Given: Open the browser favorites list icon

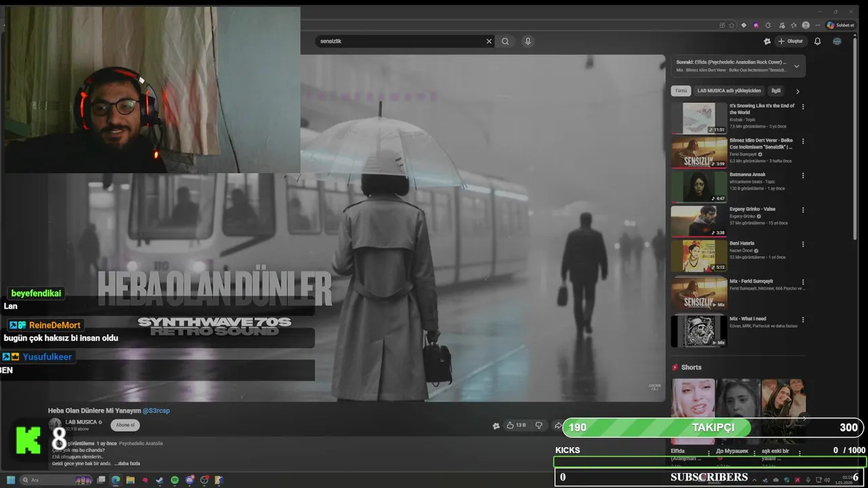Looking at the screenshot, I should [793, 25].
